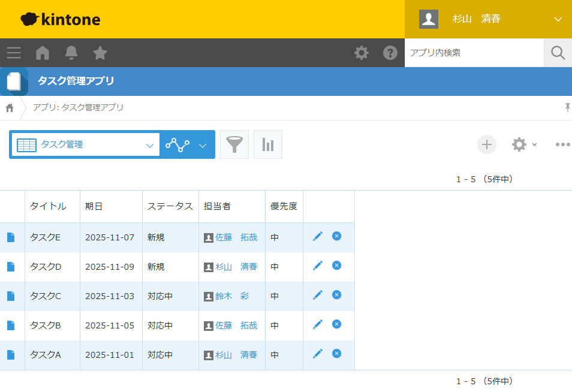This screenshot has height=392, width=572.
Task: Add a new record with plus button
Action: point(487,144)
